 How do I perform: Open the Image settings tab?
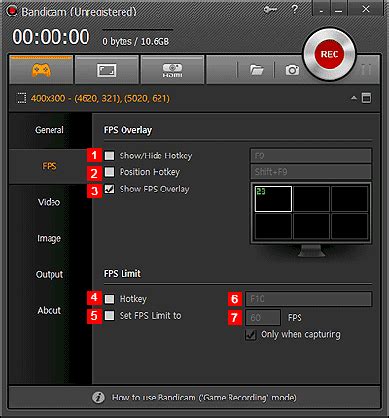click(x=49, y=238)
